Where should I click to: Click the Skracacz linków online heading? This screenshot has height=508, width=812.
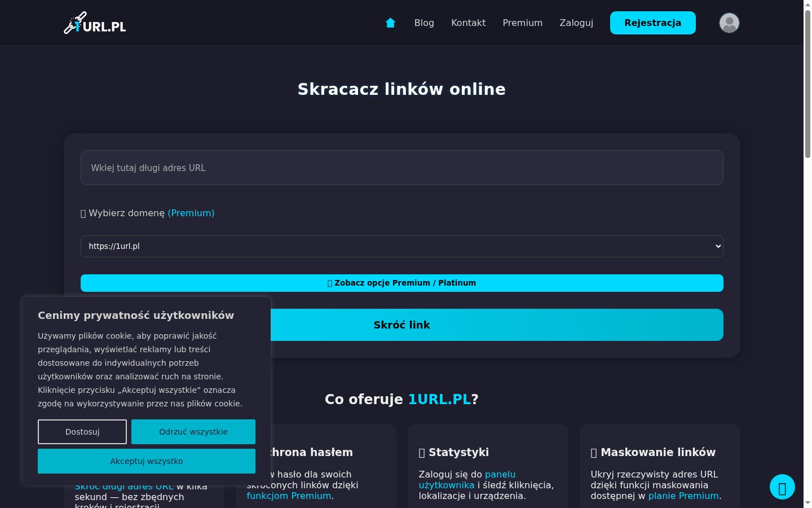(401, 89)
